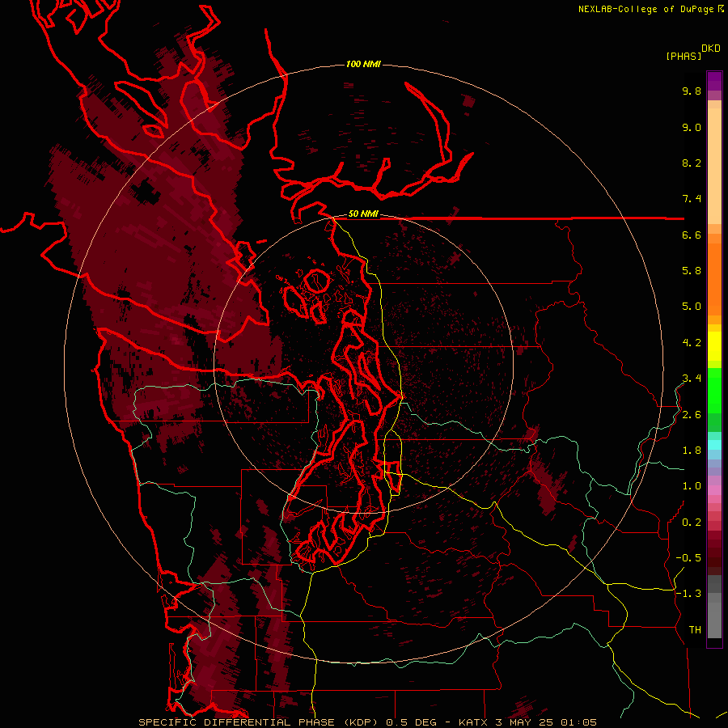Click the KATX station identifier

coord(473,722)
